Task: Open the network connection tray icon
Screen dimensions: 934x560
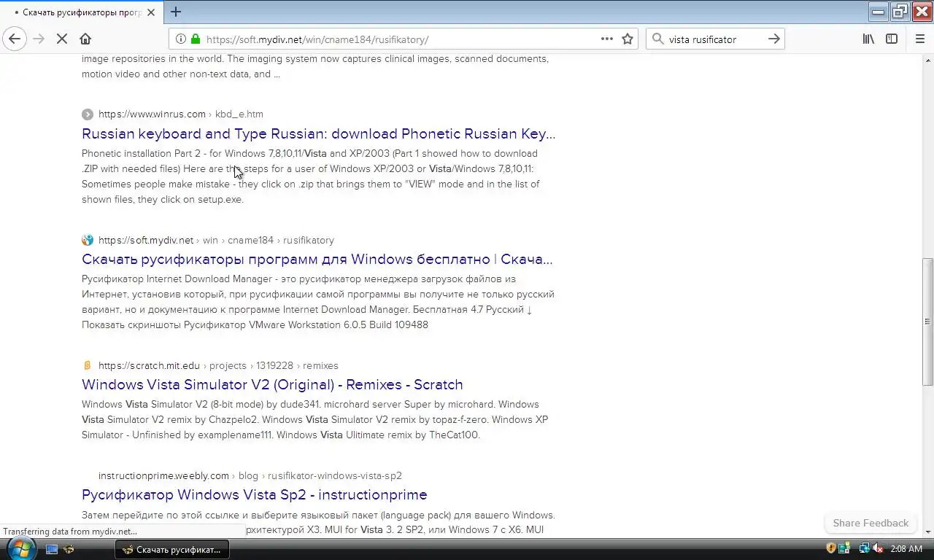Action: tap(864, 548)
